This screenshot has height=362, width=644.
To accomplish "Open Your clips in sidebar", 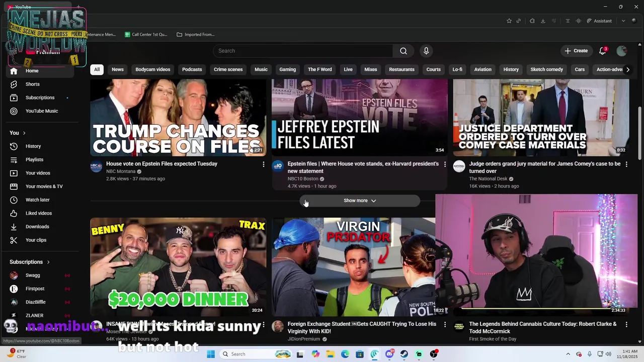I will click(x=40, y=240).
